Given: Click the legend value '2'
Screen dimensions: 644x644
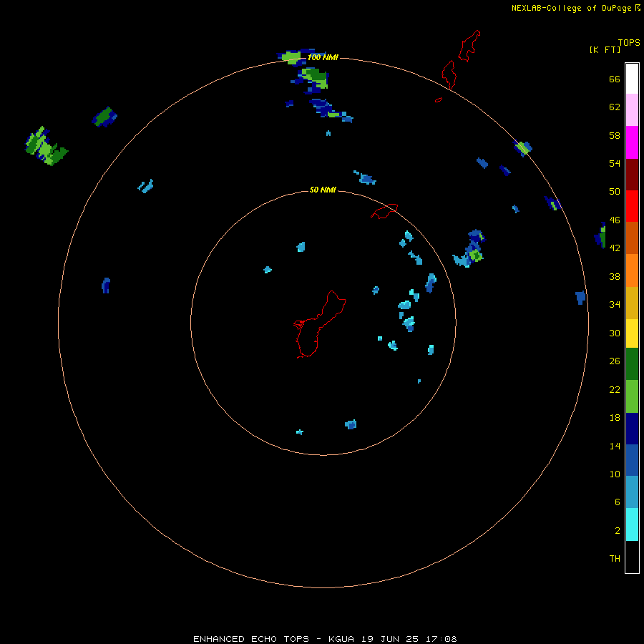Looking at the screenshot, I should 618,531.
